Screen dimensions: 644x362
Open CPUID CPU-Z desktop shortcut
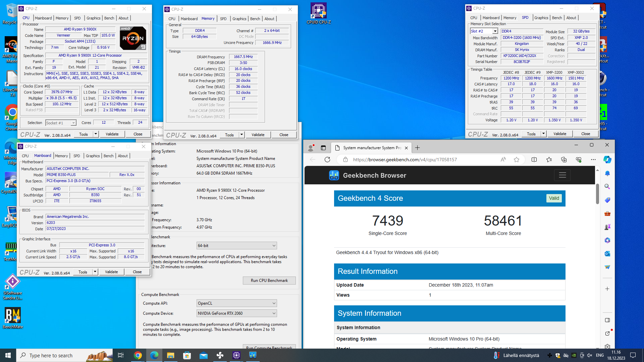(x=318, y=14)
